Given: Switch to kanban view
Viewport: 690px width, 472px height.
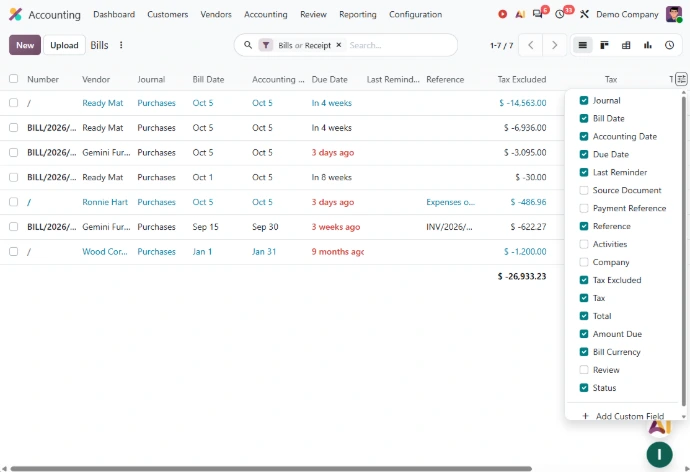Looking at the screenshot, I should click(x=604, y=45).
